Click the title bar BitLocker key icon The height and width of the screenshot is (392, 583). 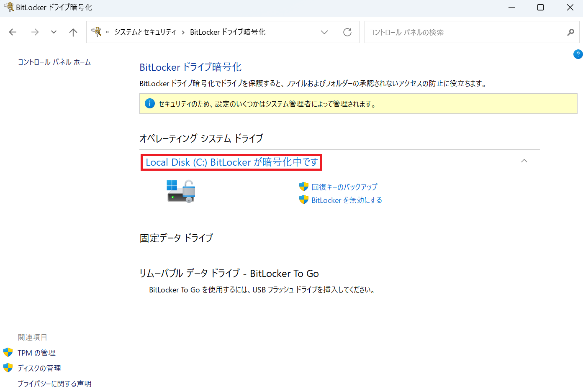[8, 7]
